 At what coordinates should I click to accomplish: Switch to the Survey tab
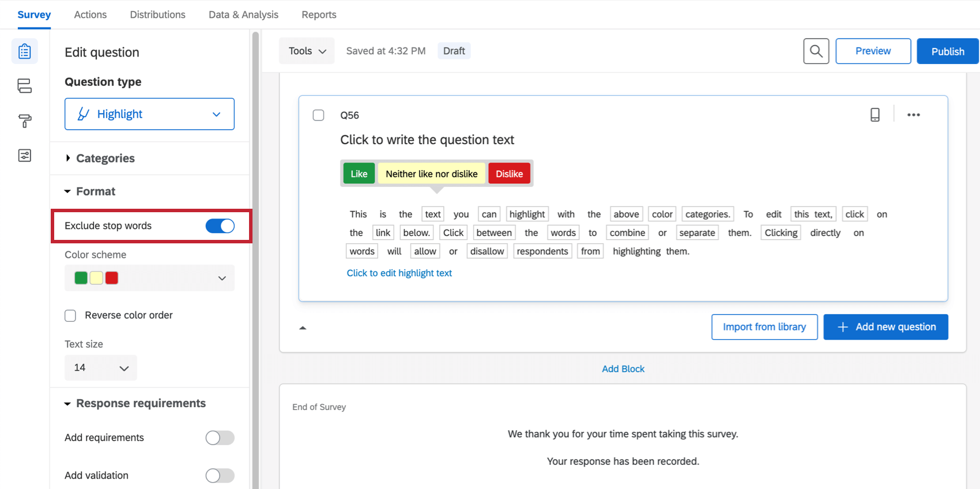point(34,14)
